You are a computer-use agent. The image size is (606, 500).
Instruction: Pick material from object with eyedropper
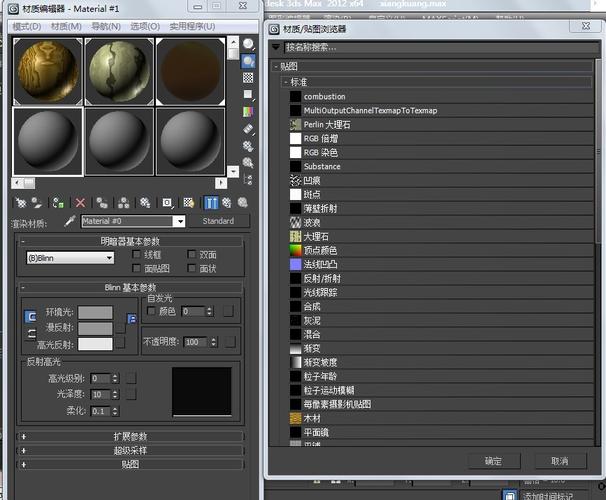pyautogui.click(x=70, y=221)
